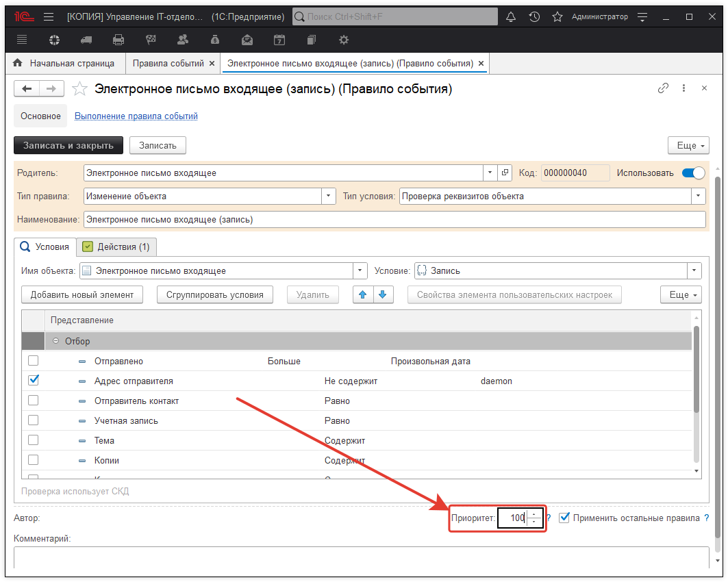Click the favorites star in title bar

(557, 16)
